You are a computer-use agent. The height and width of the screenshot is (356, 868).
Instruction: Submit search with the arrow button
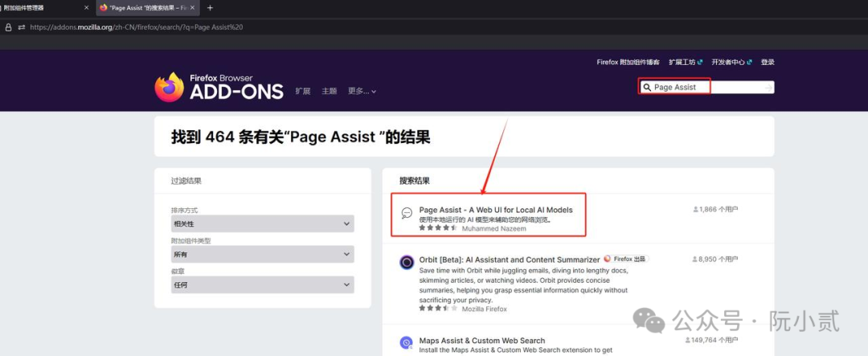coord(768,88)
